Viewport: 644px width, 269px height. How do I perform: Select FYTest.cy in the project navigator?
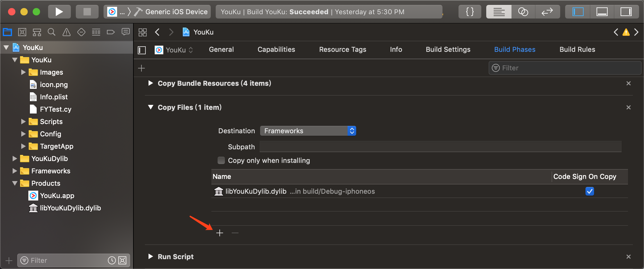click(x=55, y=109)
